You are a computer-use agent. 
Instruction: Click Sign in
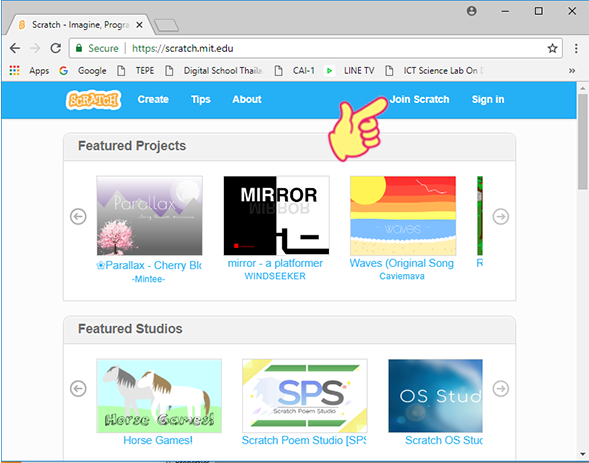point(488,100)
